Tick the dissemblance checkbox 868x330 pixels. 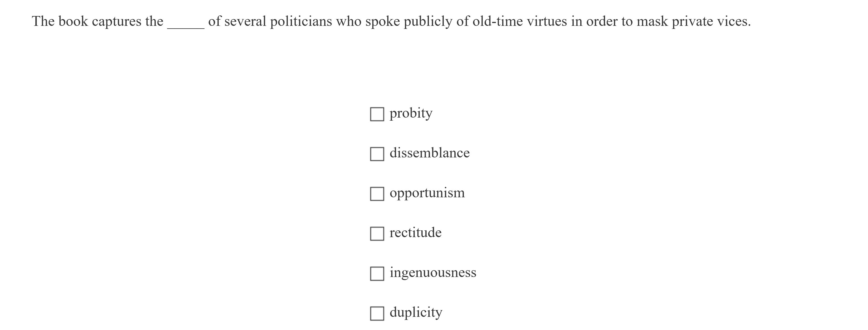click(377, 154)
